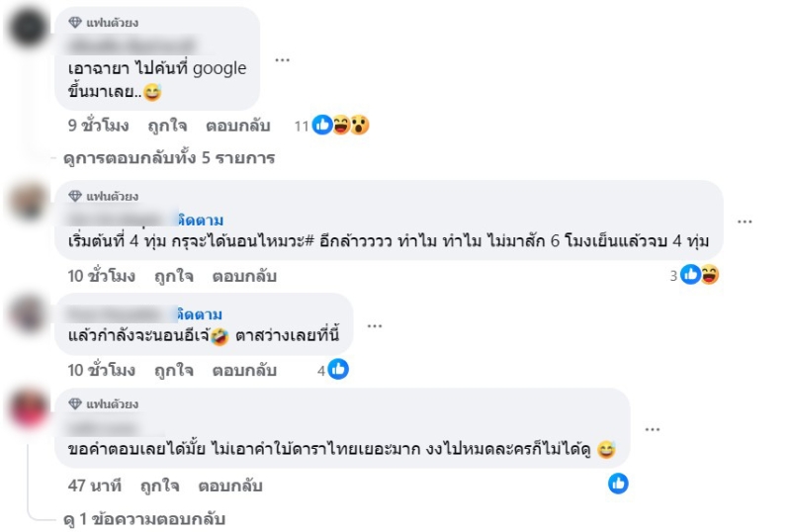
Task: Click the แฟนตัวยง badge on the 'เริ่มต้นที่ 4 ทุ่ม' comment
Action: pos(104,196)
